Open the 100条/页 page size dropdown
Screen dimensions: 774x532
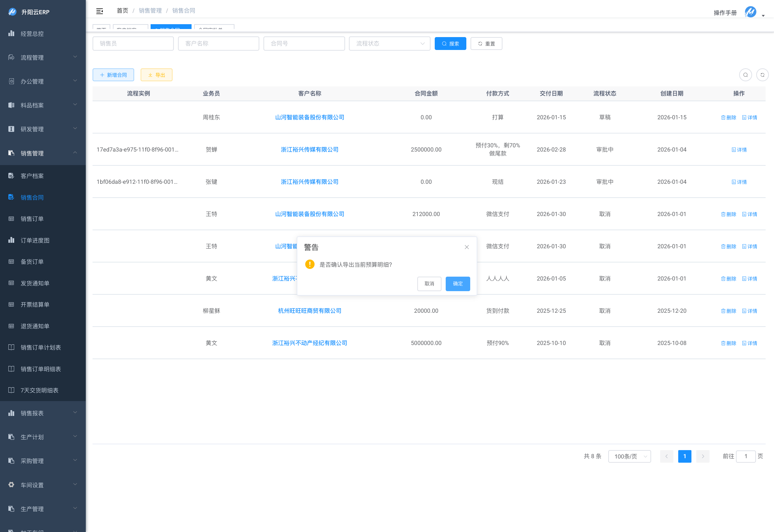tap(629, 456)
